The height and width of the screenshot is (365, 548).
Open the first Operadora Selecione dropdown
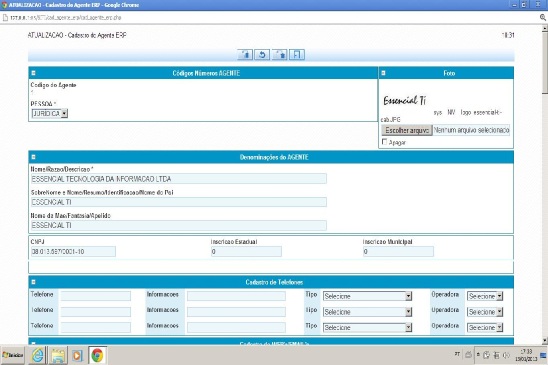coord(485,296)
